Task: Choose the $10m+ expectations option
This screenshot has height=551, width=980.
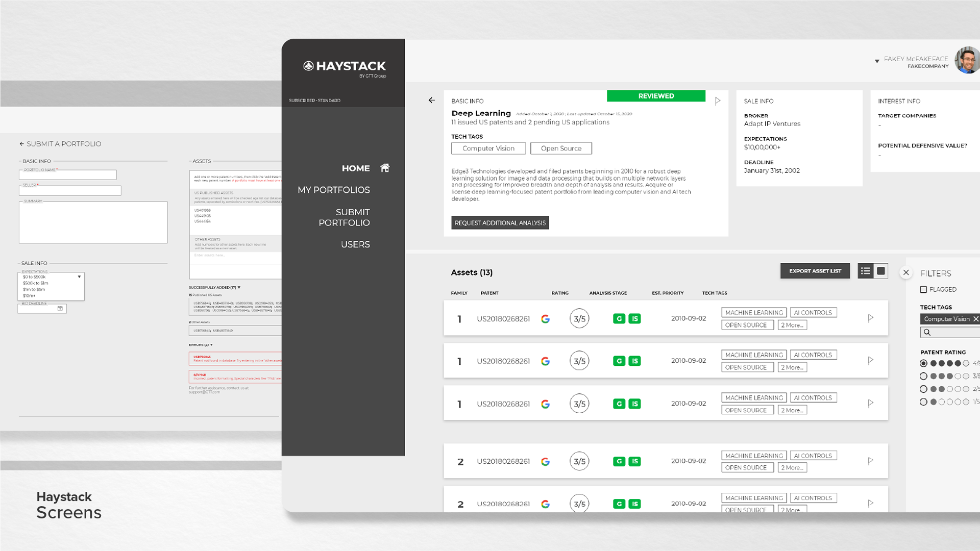Action: [29, 296]
